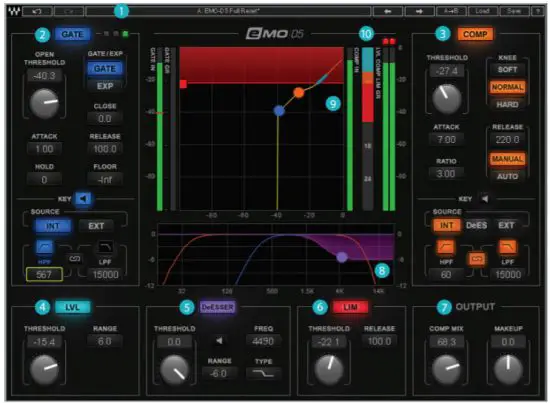Click DeEsser Freq value 4490
The height and width of the screenshot is (403, 550).
click(x=263, y=341)
